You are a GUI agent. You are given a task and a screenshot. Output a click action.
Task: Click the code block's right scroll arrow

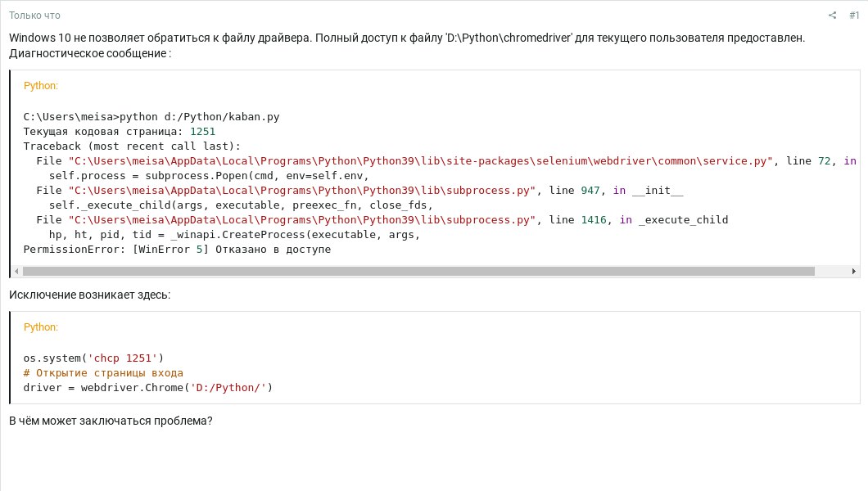[x=853, y=271]
